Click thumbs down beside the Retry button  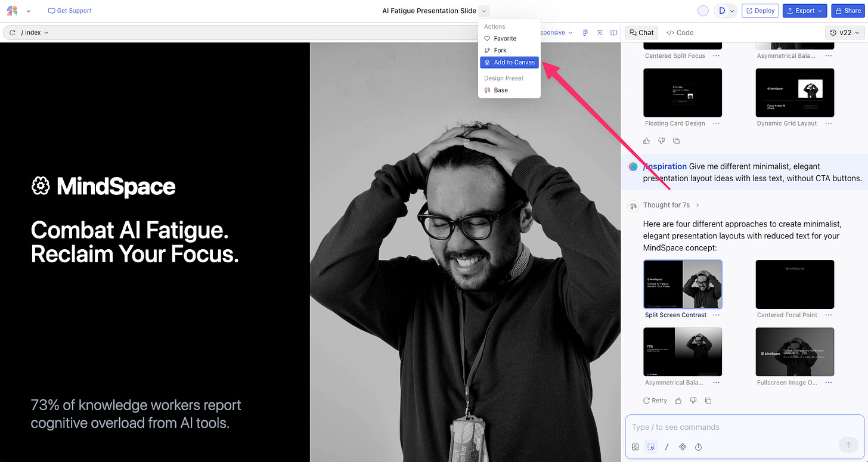(x=693, y=401)
